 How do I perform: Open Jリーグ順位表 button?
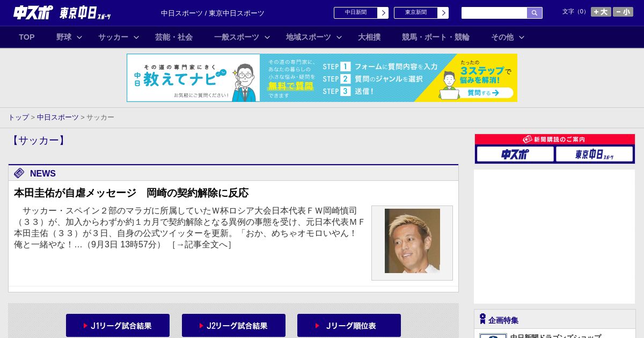pyautogui.click(x=349, y=326)
